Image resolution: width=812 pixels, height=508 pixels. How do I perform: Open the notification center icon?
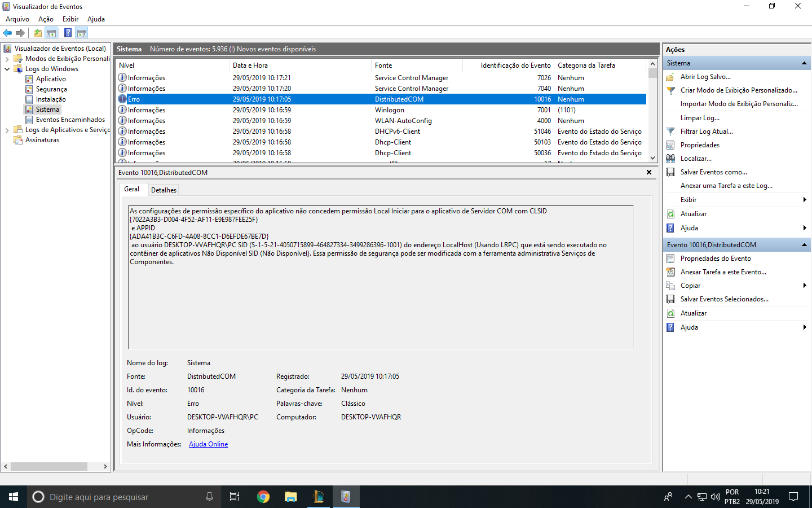pos(793,497)
